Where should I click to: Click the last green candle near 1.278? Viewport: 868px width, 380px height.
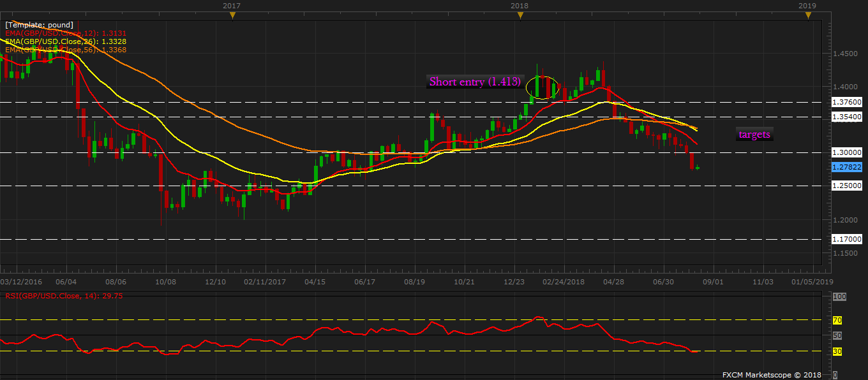[x=698, y=168]
